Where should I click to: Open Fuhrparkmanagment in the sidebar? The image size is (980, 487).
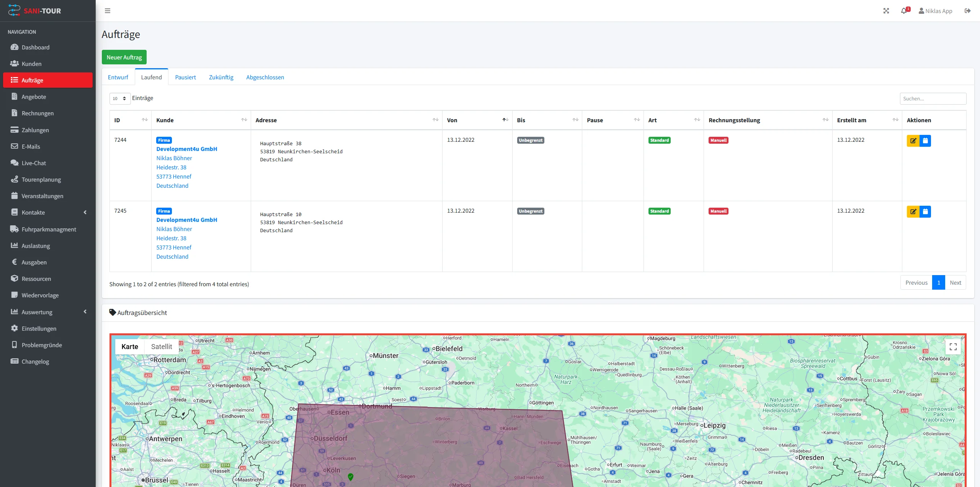pos(49,229)
